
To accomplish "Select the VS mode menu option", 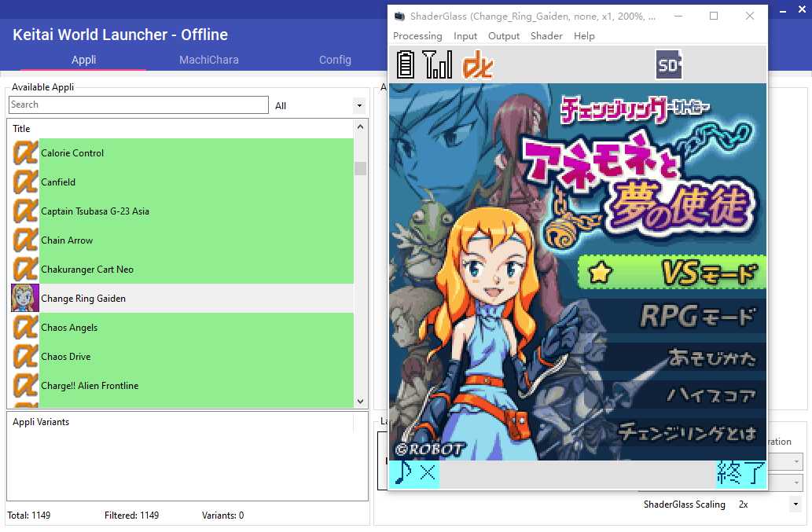I will tap(672, 272).
